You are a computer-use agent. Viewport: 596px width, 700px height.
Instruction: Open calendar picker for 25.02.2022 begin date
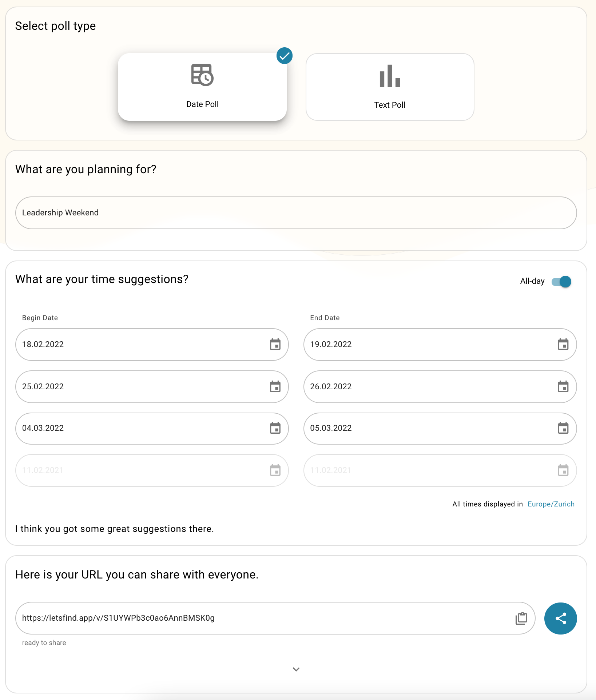coord(275,386)
